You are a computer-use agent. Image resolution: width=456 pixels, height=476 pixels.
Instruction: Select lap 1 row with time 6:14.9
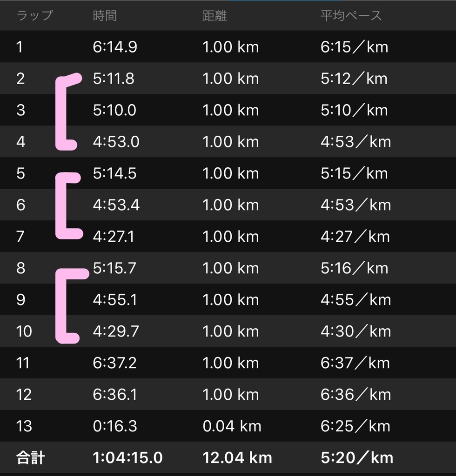228,47
